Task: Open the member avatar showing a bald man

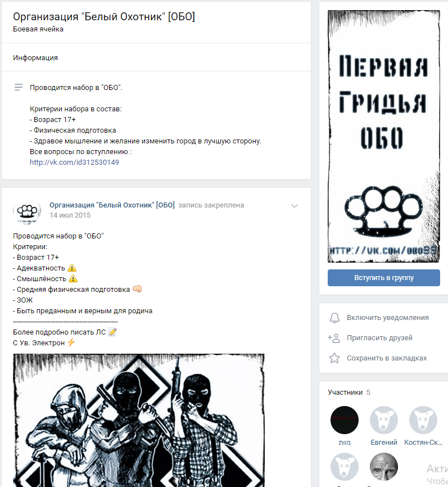Action: coord(384,467)
